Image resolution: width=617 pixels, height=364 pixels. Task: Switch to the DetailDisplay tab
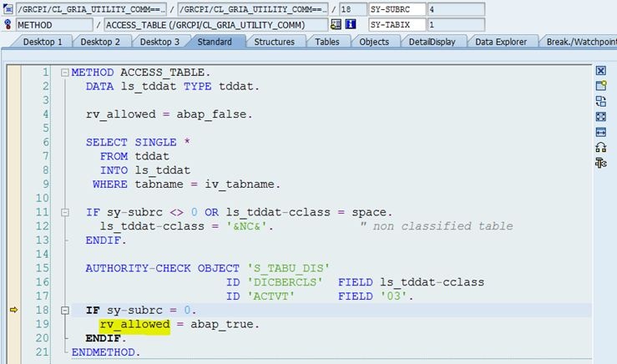point(432,42)
